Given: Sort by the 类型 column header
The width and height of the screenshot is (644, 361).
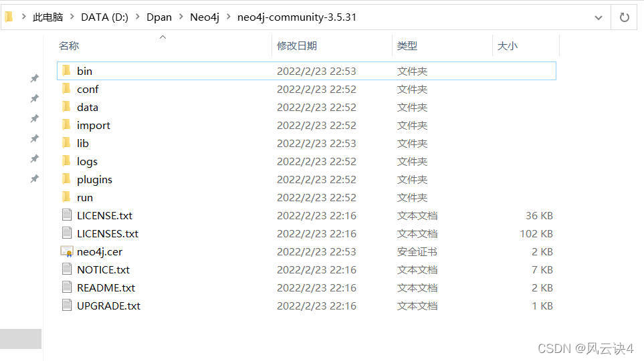Looking at the screenshot, I should click(407, 45).
